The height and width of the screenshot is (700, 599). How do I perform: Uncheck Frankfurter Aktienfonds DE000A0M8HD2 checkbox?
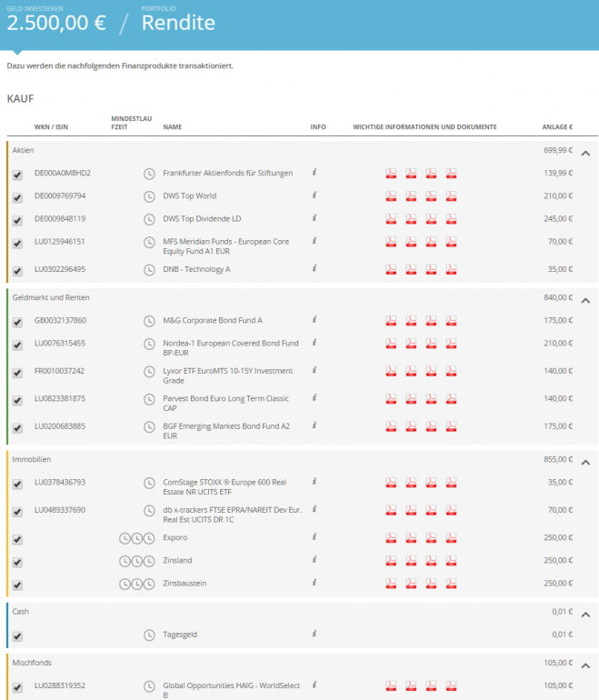click(x=17, y=175)
